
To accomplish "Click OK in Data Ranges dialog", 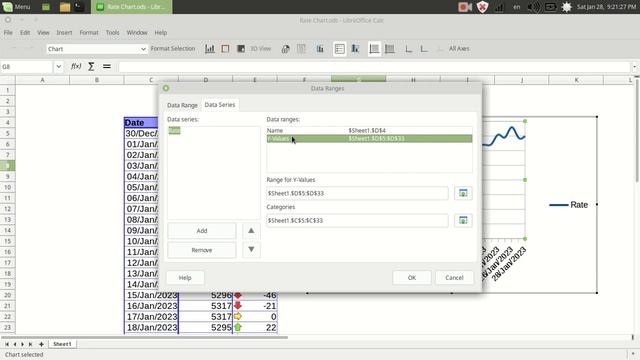I will pos(412,278).
